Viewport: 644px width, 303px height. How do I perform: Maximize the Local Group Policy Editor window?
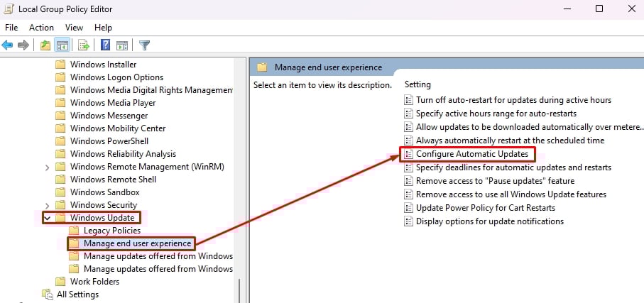click(x=599, y=9)
